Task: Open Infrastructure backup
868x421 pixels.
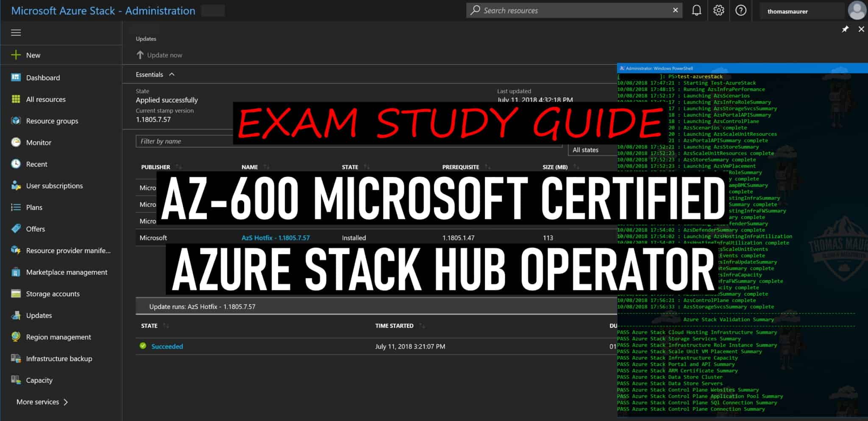Action: 59,359
